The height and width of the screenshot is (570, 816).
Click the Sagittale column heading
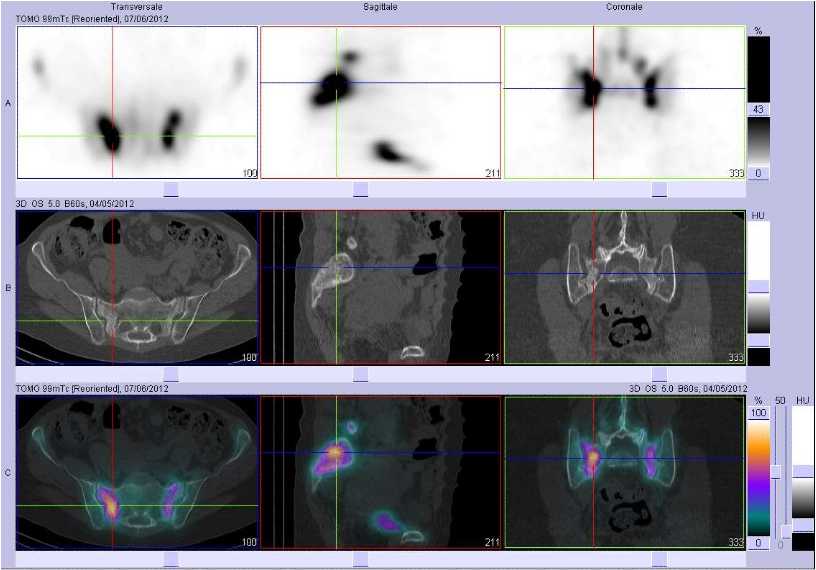click(380, 7)
